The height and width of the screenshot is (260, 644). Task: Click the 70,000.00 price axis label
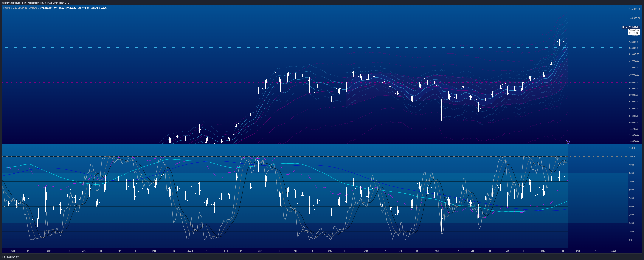(x=634, y=75)
